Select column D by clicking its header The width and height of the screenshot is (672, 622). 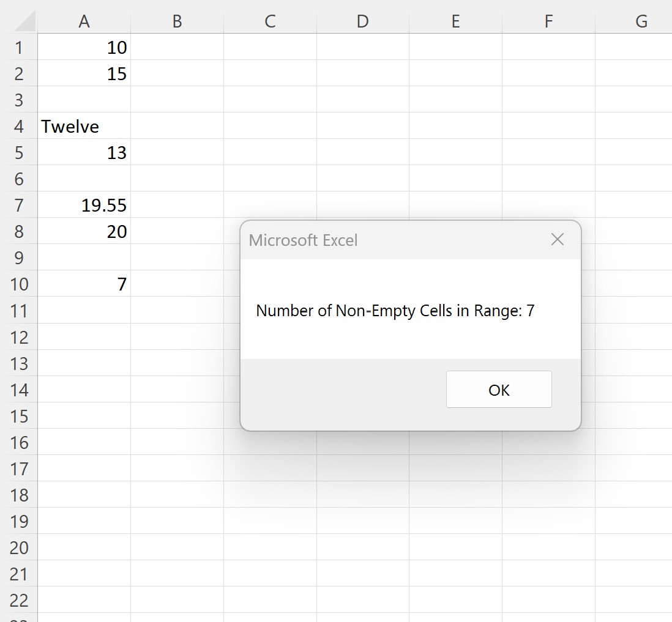(x=362, y=21)
